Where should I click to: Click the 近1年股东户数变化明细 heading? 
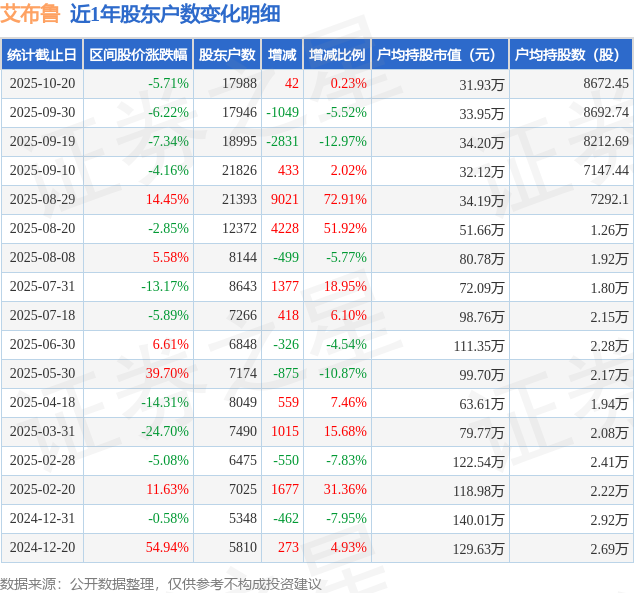175,14
